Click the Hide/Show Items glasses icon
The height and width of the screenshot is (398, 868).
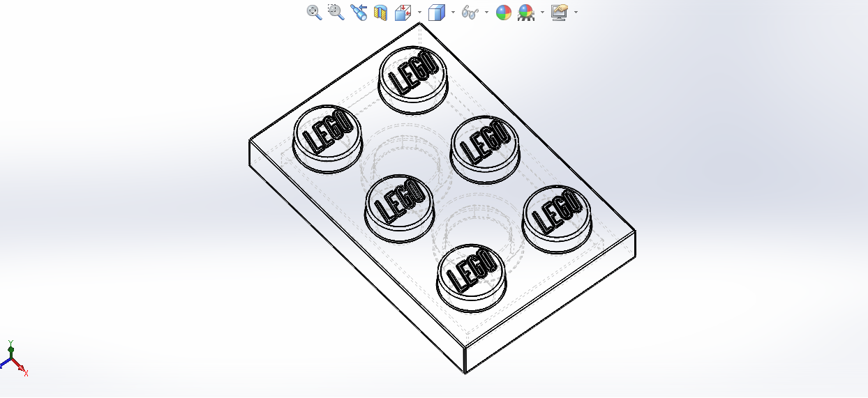pyautogui.click(x=470, y=13)
